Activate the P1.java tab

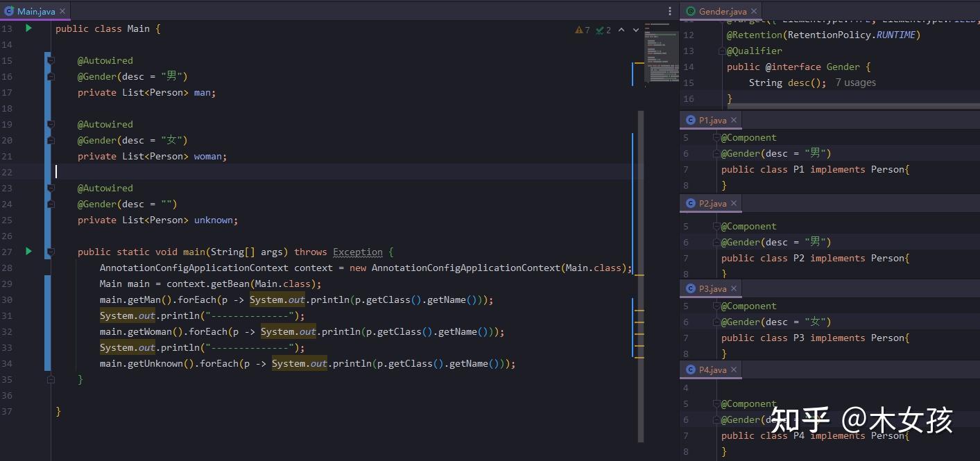712,120
